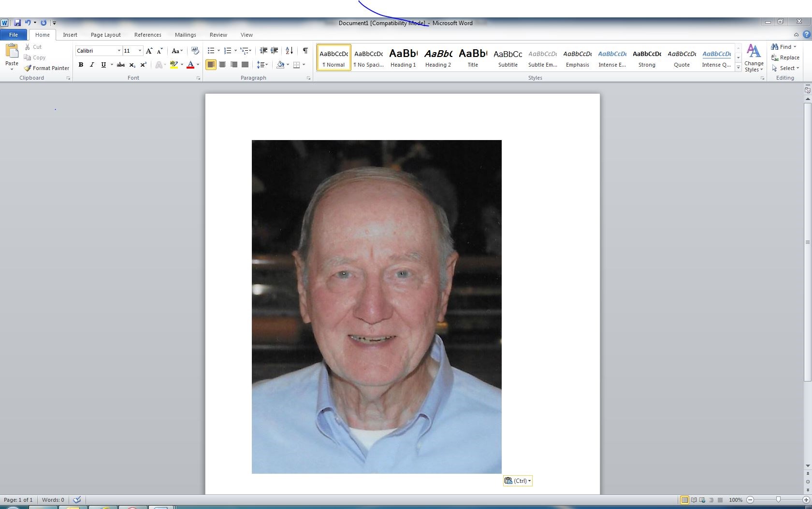Switch to the Insert ribbon tab
The image size is (812, 509).
tap(70, 35)
